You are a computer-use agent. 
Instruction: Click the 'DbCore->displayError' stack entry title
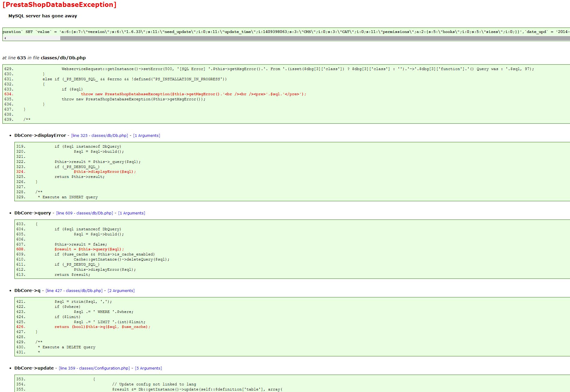pyautogui.click(x=40, y=135)
